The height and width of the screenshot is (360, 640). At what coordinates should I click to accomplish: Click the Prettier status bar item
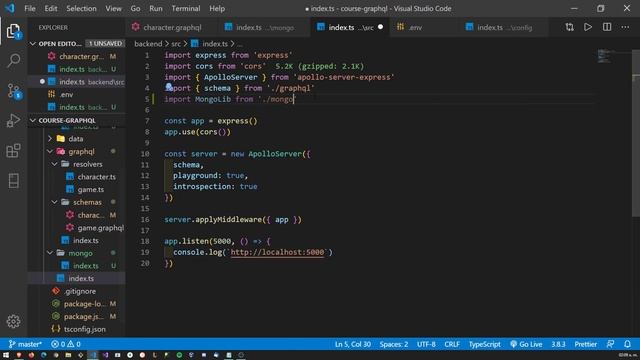pyautogui.click(x=585, y=344)
